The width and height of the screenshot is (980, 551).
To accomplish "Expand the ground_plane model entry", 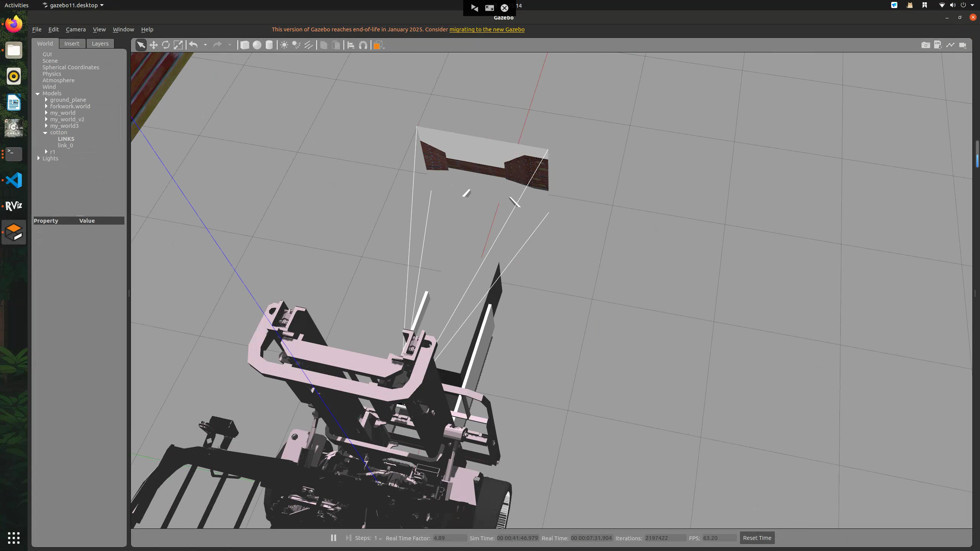I will [46, 100].
